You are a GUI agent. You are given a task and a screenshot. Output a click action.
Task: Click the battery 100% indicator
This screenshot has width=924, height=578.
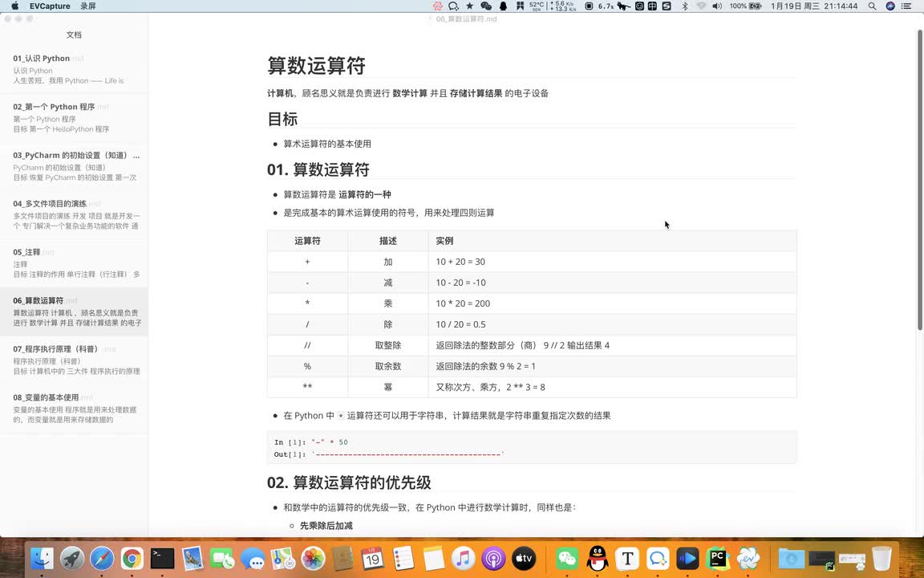(x=745, y=6)
